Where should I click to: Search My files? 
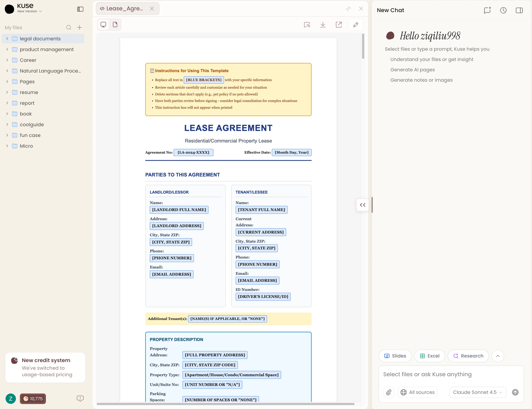click(69, 27)
